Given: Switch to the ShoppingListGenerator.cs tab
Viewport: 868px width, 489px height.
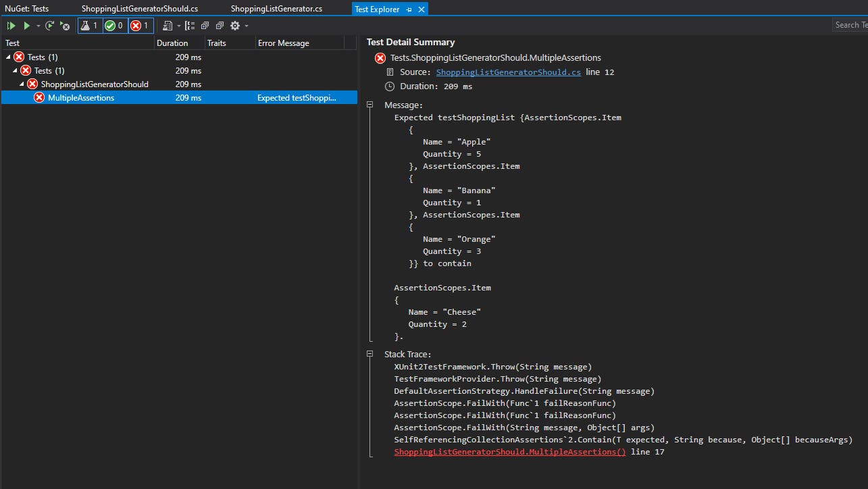Looking at the screenshot, I should 278,8.
